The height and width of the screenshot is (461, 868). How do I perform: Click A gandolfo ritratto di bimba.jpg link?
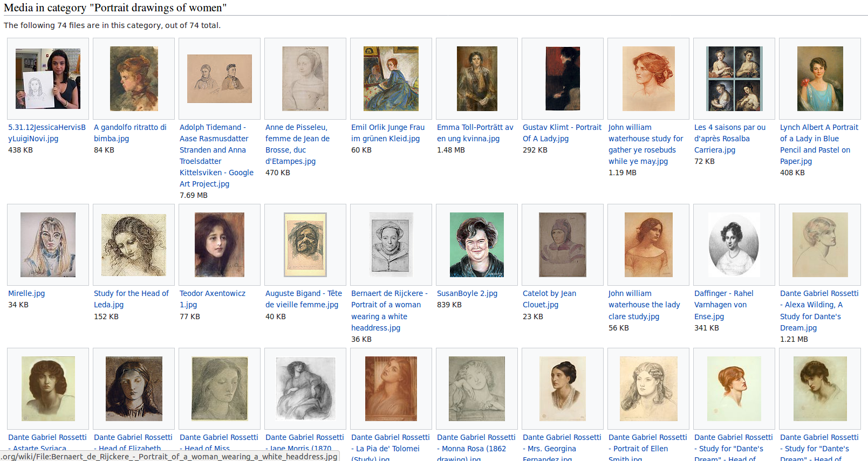tap(130, 133)
